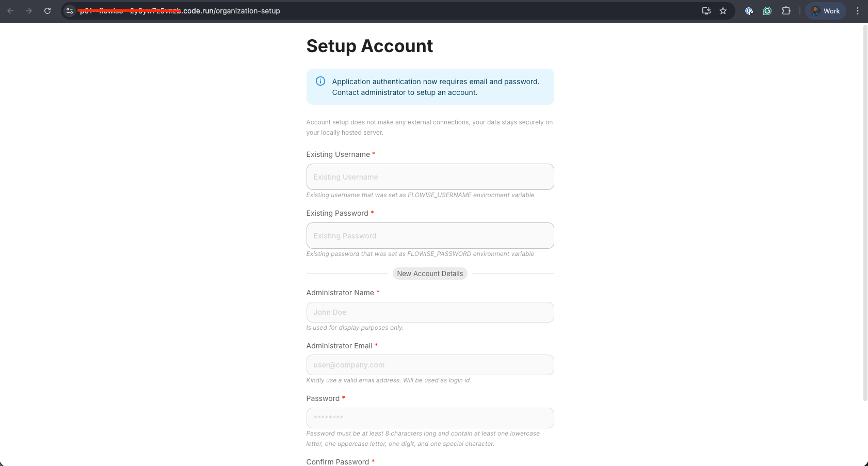This screenshot has height=466, width=868.
Task: Open the Extensions puzzle icon
Action: (x=786, y=11)
